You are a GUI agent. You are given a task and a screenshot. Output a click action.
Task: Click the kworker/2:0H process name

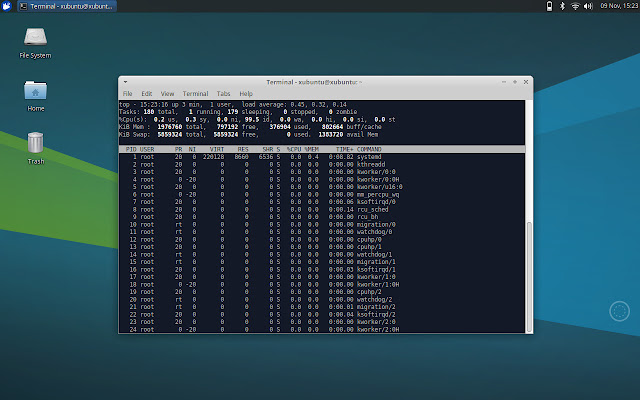point(378,329)
